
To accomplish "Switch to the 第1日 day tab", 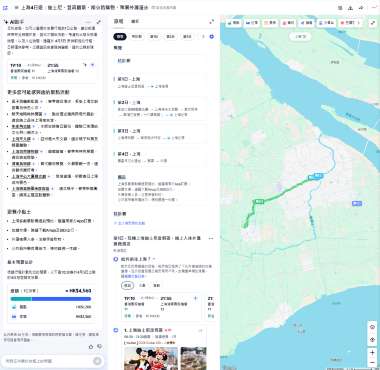I will tap(154, 36).
